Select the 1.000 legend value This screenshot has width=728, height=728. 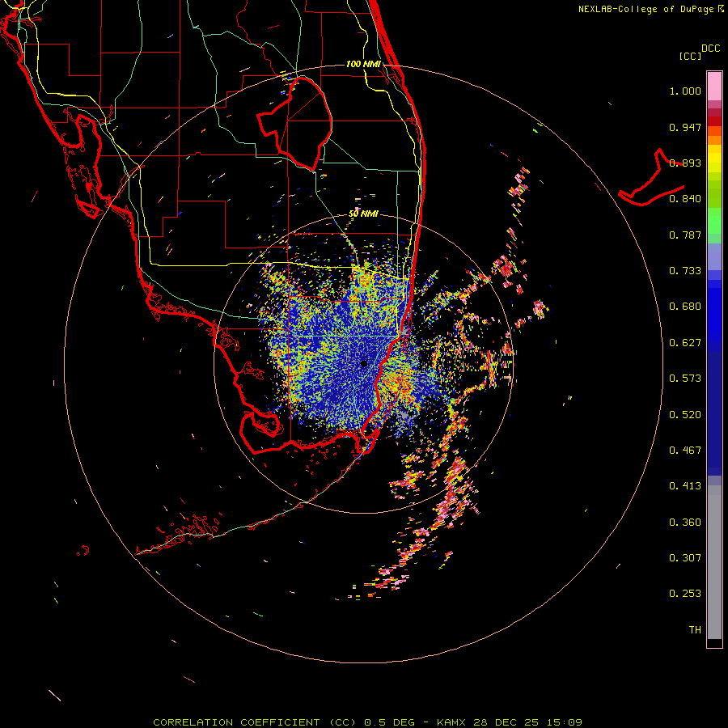685,91
